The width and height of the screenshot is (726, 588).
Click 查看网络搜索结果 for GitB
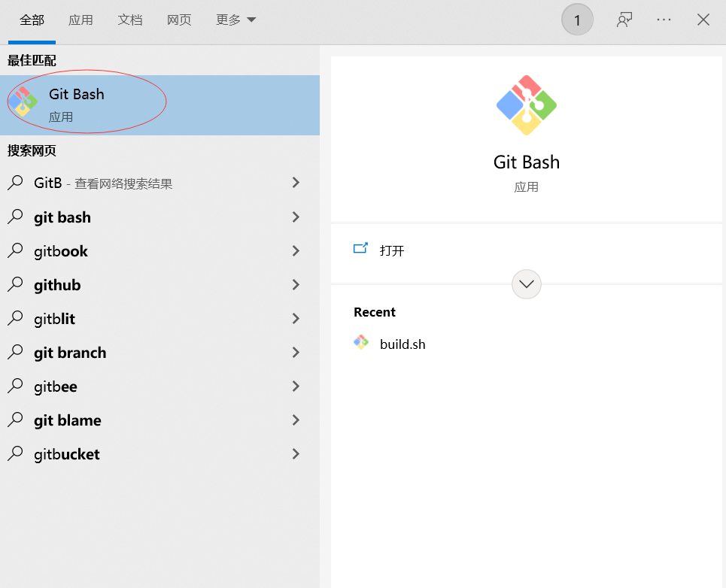pyautogui.click(x=123, y=183)
